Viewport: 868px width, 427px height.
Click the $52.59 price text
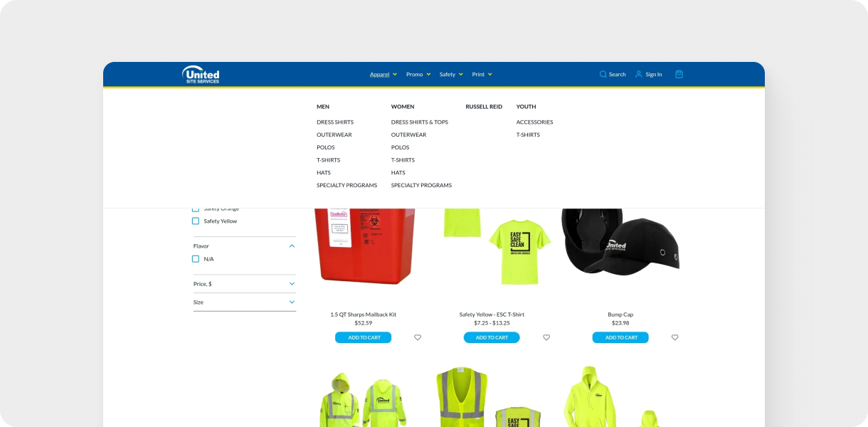click(x=364, y=323)
